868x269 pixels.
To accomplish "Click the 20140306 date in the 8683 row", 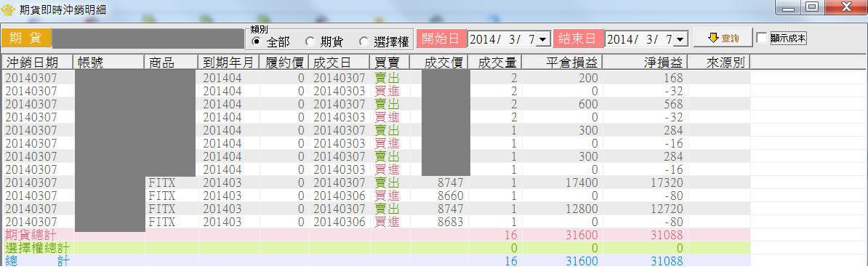I will click(x=339, y=222).
